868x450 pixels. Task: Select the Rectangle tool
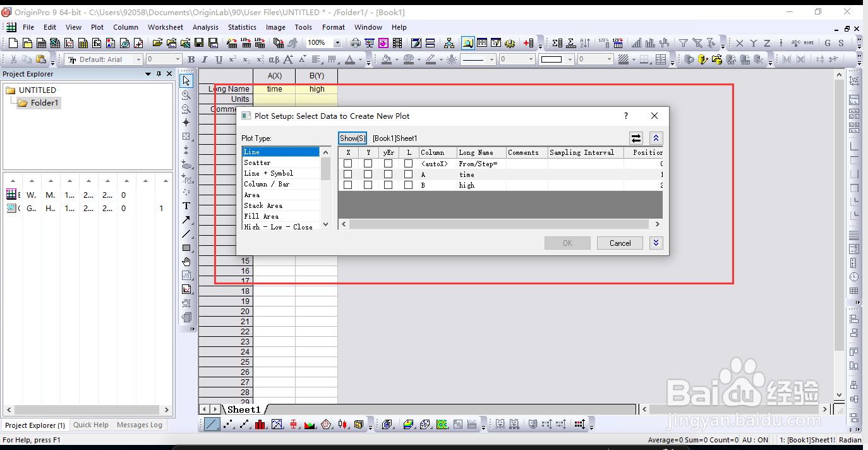[186, 248]
